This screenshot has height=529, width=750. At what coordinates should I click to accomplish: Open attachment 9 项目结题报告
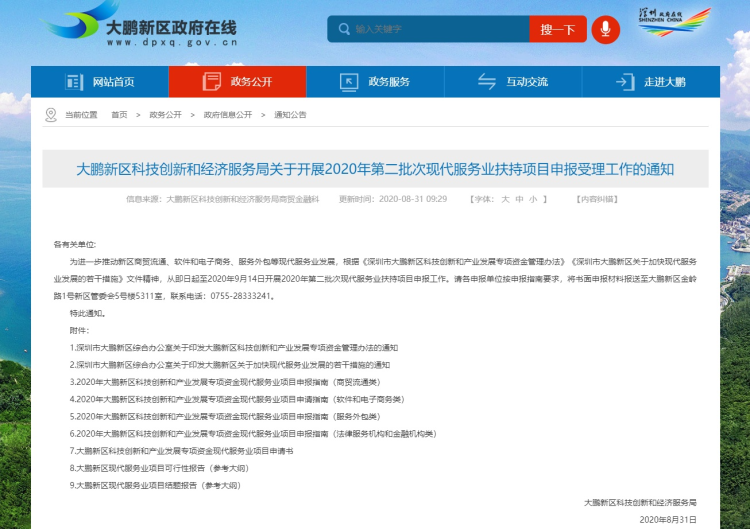point(155,485)
